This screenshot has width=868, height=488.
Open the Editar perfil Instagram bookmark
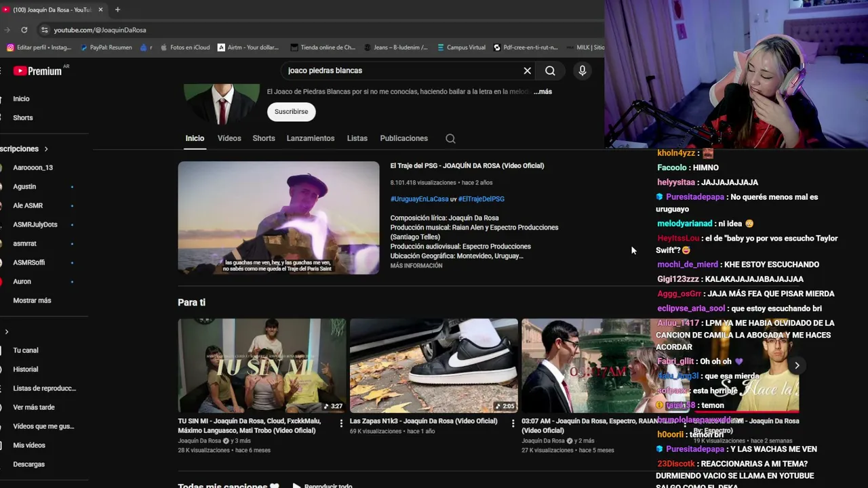pyautogui.click(x=39, y=47)
